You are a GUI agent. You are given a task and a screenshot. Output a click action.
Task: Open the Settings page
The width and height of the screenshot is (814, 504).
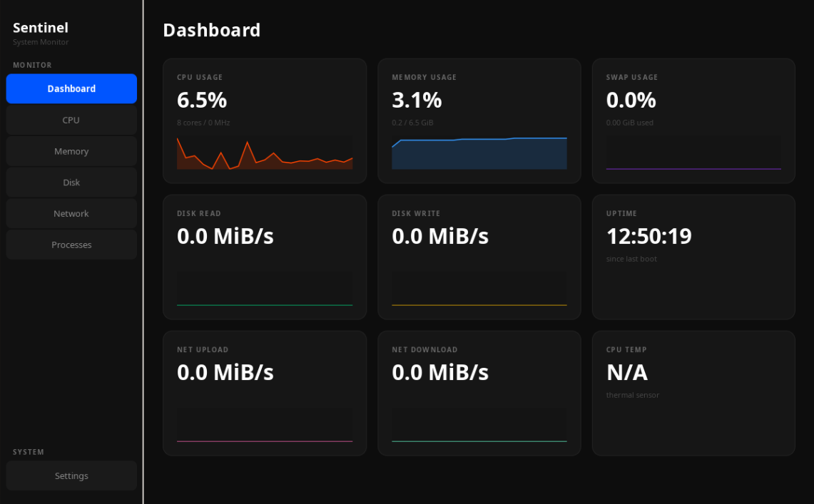71,475
